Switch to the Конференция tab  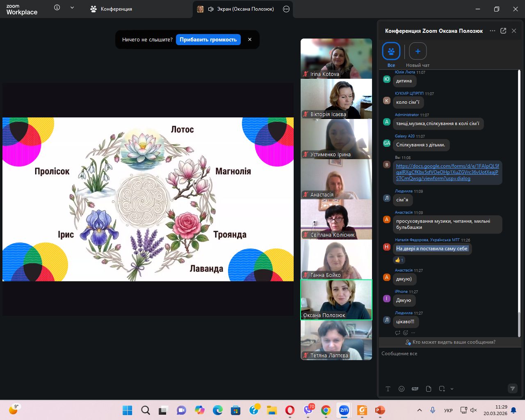(111, 9)
